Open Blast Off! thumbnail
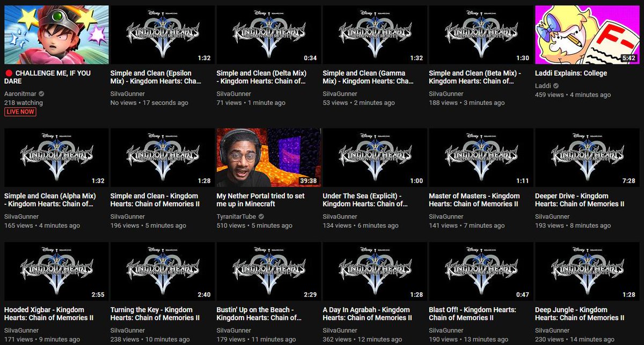Viewport: 644px width, 345px height. (x=481, y=271)
